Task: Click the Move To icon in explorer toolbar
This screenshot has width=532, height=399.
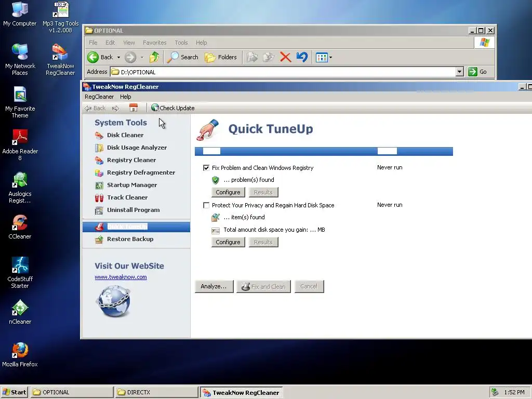Action: [252, 57]
